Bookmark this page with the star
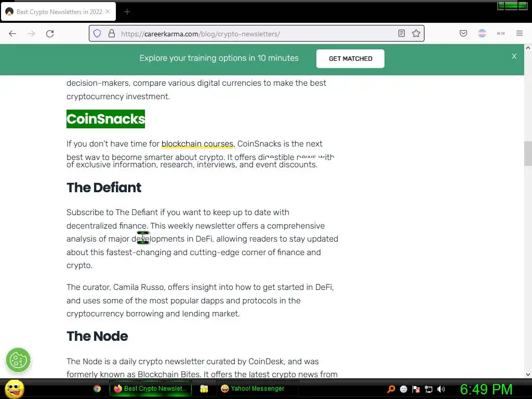 (416, 33)
